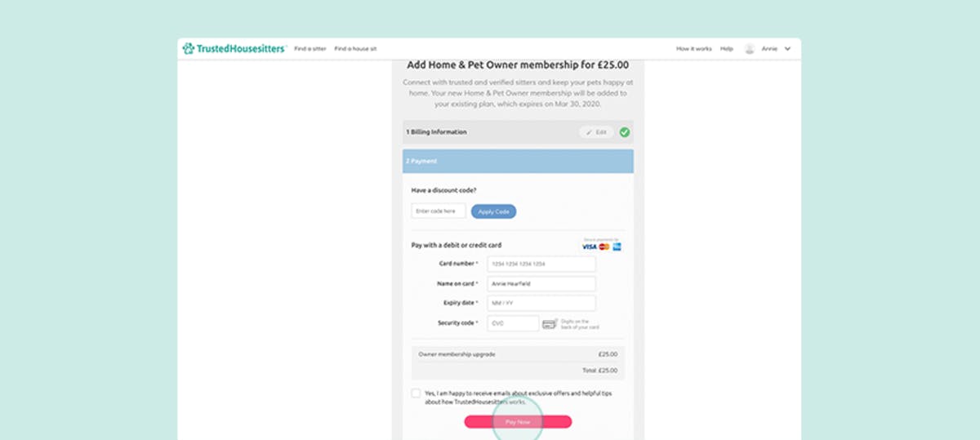This screenshot has width=980, height=440.
Task: Click Edit on Billing Information
Action: 596,132
